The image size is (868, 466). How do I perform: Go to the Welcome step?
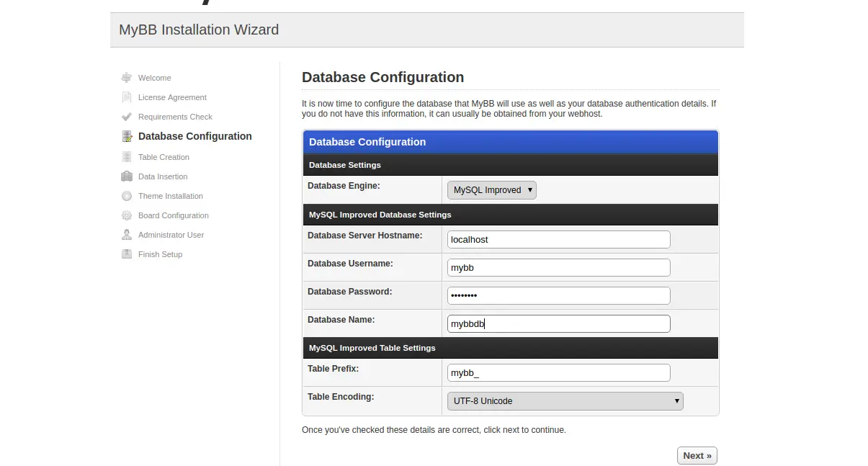(x=155, y=78)
